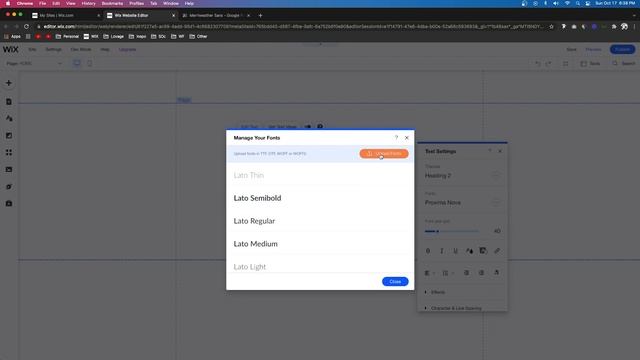Click the blue Close button in dialog
Image resolution: width=640 pixels, height=360 pixels.
[395, 282]
